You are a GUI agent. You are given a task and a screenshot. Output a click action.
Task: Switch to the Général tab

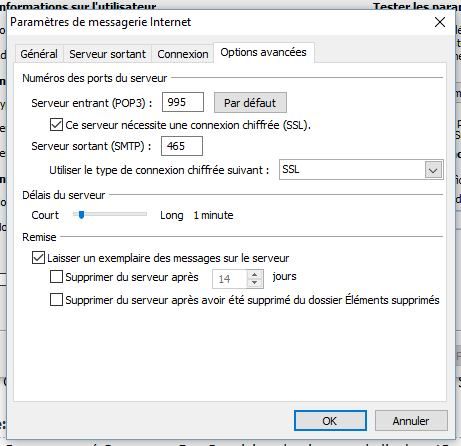[39, 54]
